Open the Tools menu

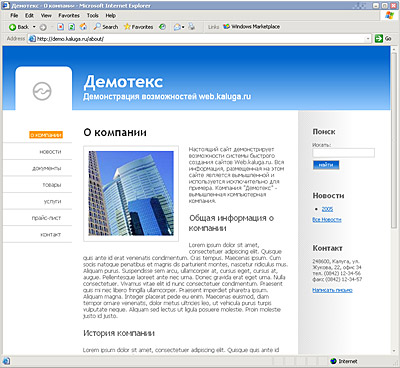pos(93,15)
